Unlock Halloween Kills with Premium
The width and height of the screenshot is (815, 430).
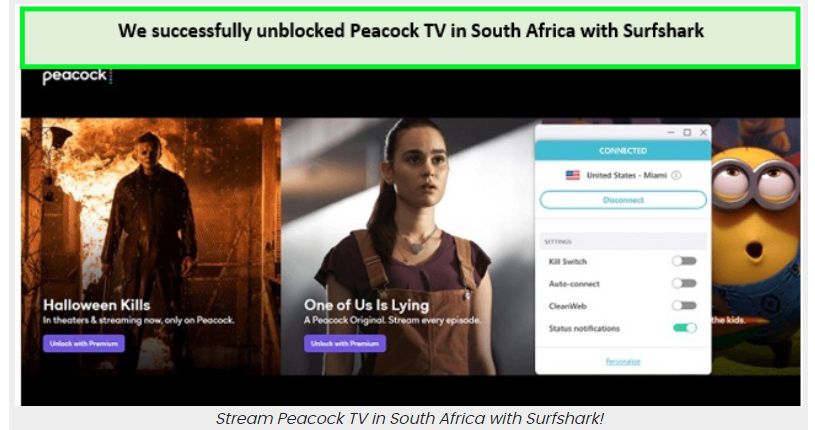[84, 343]
